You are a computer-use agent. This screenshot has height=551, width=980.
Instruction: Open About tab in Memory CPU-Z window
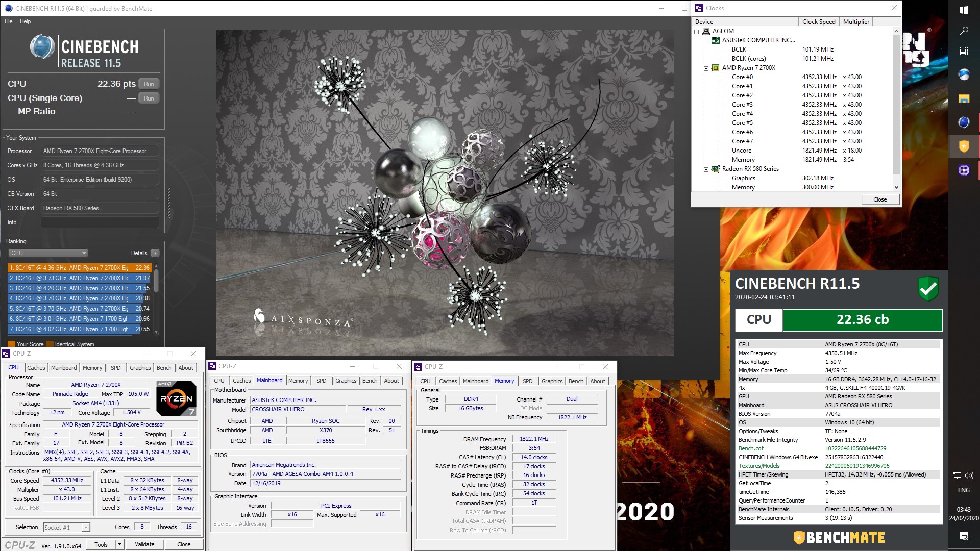click(x=598, y=381)
